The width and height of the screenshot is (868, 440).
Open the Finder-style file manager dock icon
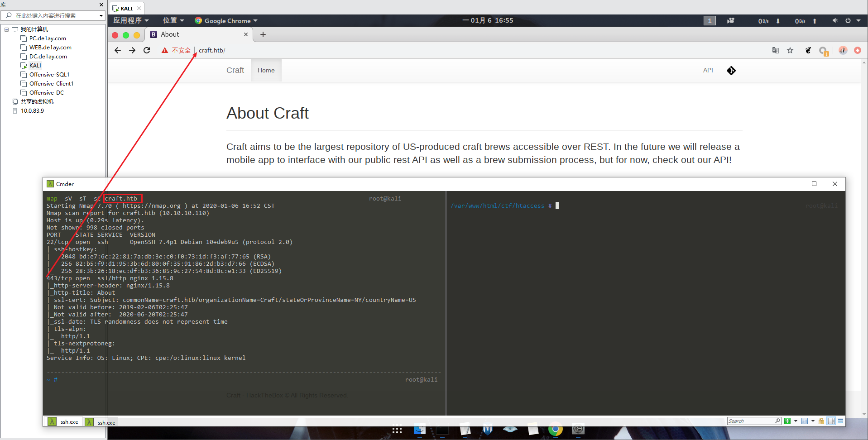(420, 430)
